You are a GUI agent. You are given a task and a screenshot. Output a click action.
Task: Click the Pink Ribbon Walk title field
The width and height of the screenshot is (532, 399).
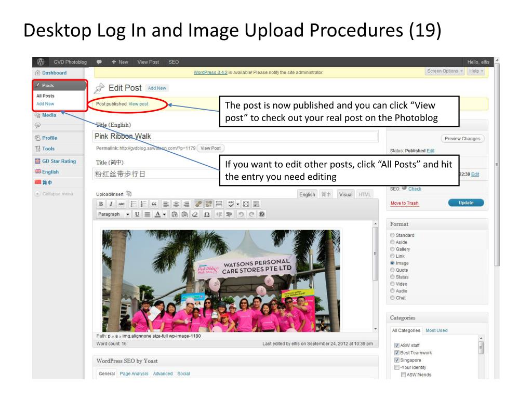[x=235, y=136]
